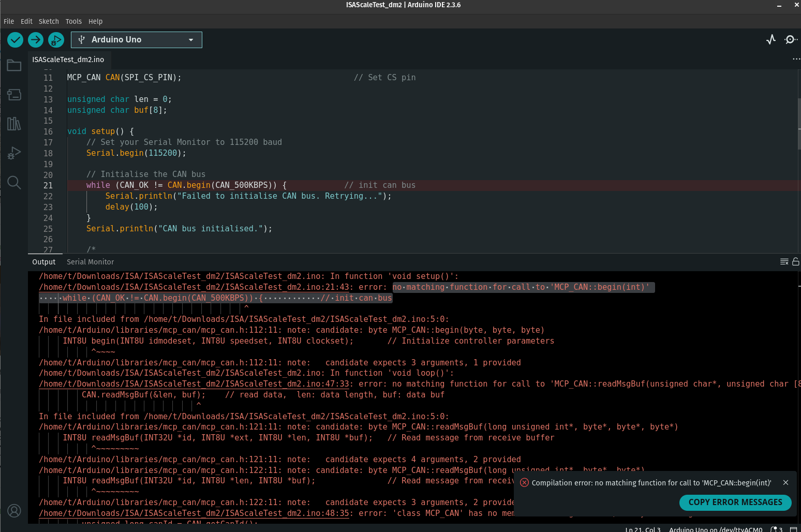The image size is (801, 532).
Task: Open the Sketch menu
Action: [x=49, y=21]
